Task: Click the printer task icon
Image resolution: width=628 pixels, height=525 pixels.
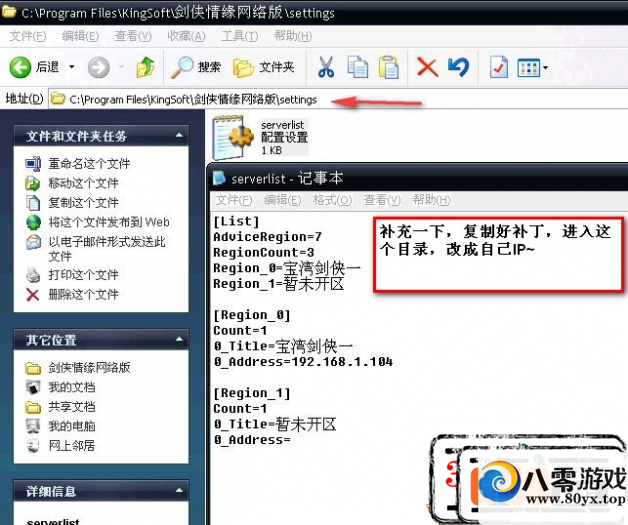Action: (33, 275)
